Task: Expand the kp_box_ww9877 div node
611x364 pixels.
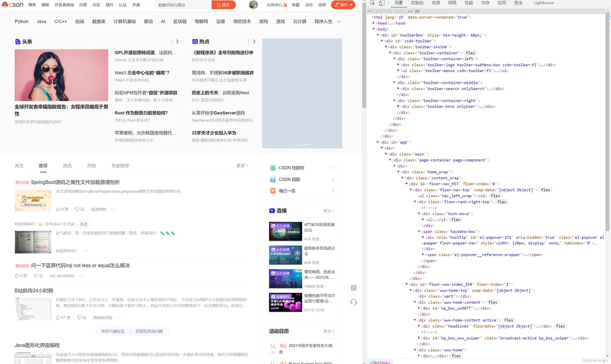Action: coord(419,308)
